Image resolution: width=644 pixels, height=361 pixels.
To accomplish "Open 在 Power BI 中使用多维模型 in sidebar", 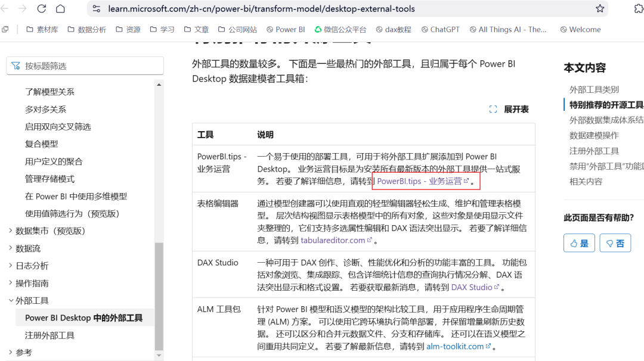I will (76, 197).
